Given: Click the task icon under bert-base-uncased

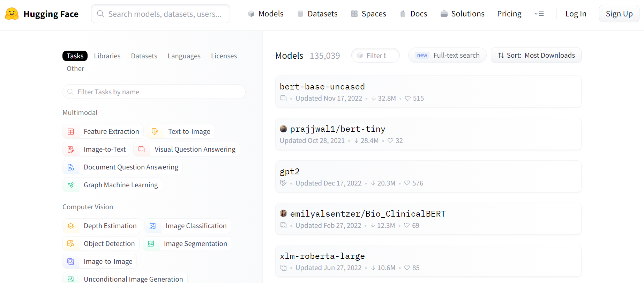Looking at the screenshot, I should (x=284, y=99).
